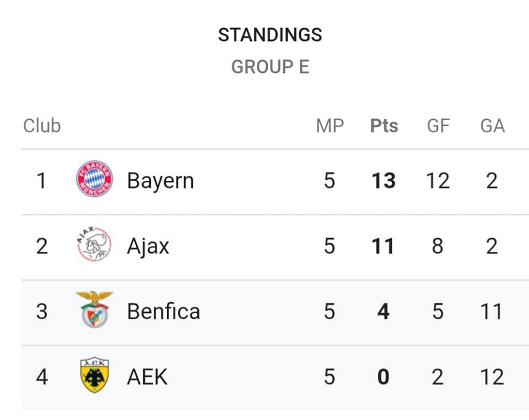
Task: Click Bayern's goals for value 12
Action: pos(438,180)
